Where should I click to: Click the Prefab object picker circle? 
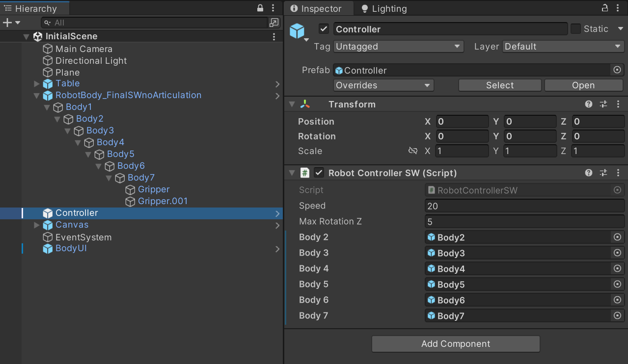pyautogui.click(x=618, y=70)
